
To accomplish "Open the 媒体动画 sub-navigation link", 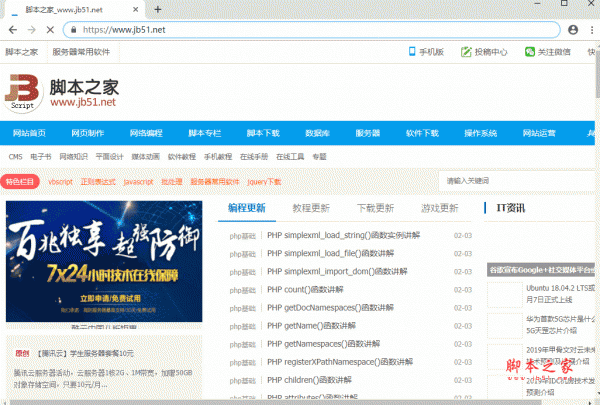I will tap(145, 157).
